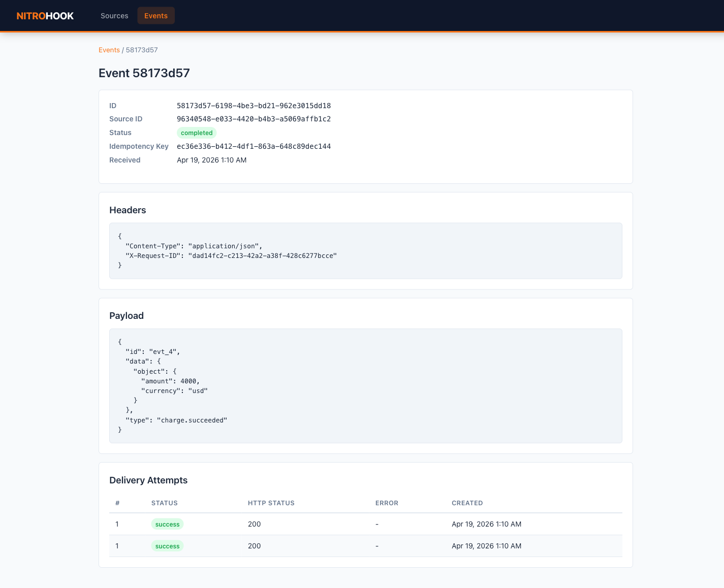Click the charge.succeeded type line in Payload
The image size is (724, 588).
(x=176, y=420)
